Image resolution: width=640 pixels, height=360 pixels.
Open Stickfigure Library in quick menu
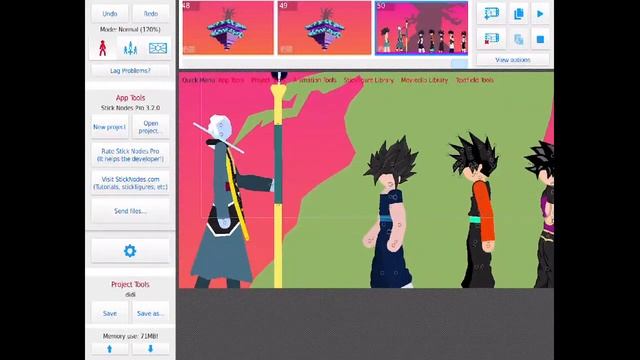369,80
